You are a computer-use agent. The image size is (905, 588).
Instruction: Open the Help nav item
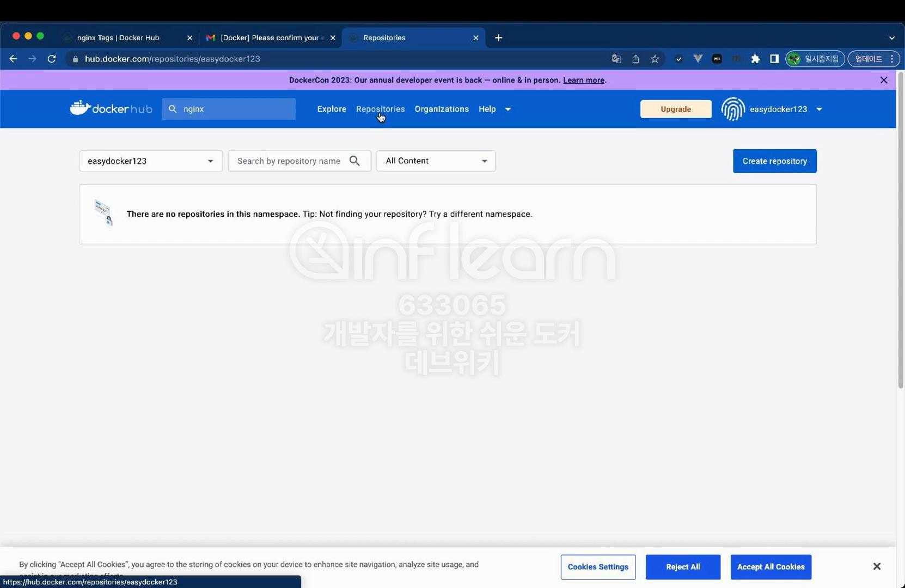[487, 109]
